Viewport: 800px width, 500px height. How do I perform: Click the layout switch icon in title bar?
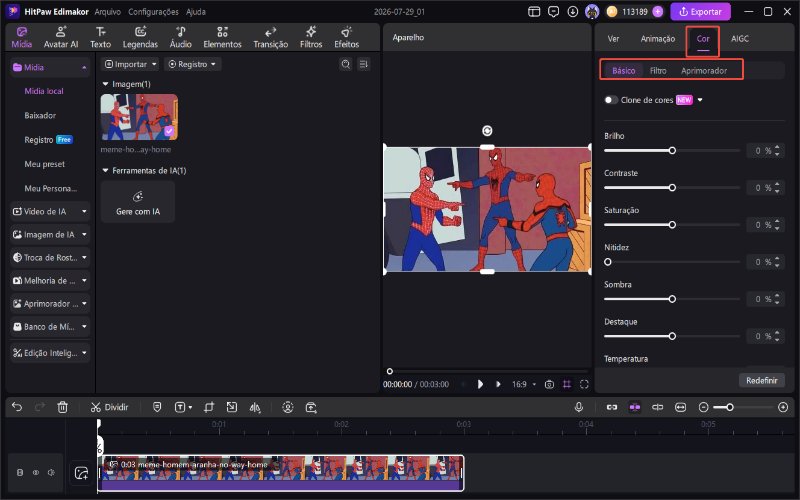tap(534, 12)
